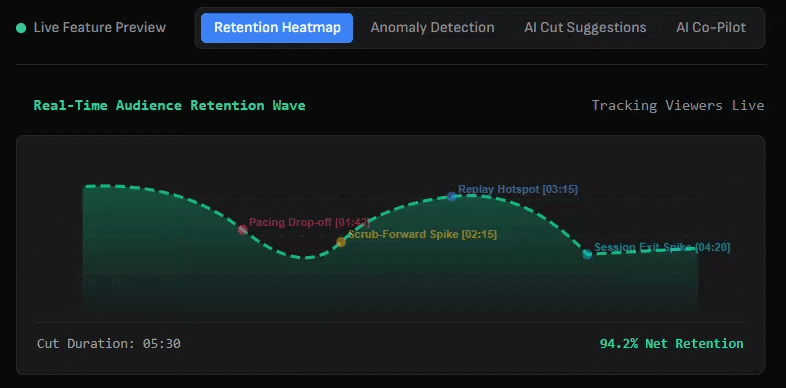The image size is (786, 388).
Task: Click the 'Real-Time Audience Retention Wave' heading
Action: (169, 106)
